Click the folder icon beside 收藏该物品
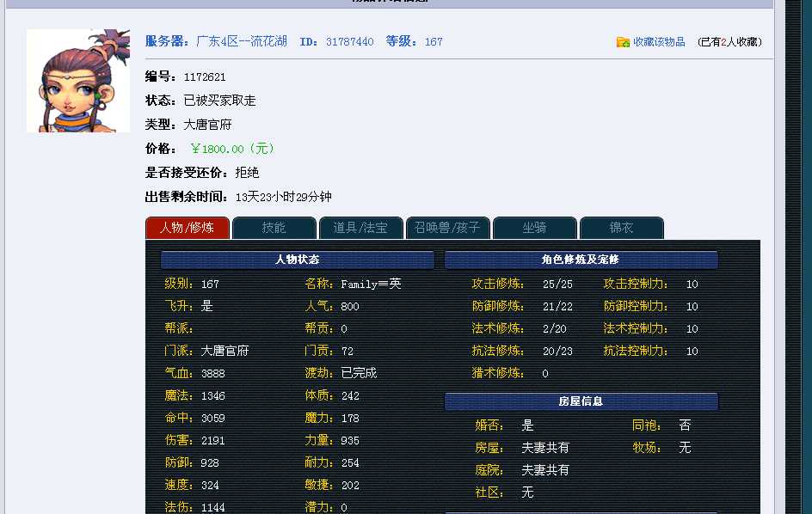This screenshot has height=514, width=812. tap(623, 42)
